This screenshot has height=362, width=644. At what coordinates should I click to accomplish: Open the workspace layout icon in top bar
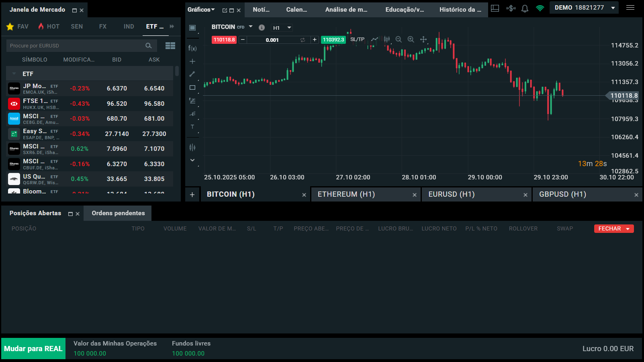[495, 8]
